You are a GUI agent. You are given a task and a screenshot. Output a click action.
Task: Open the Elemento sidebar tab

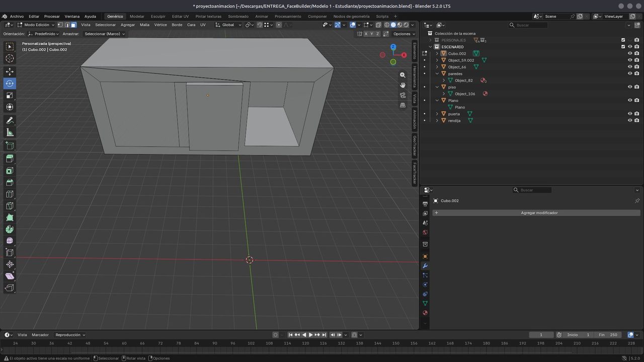[x=415, y=50]
